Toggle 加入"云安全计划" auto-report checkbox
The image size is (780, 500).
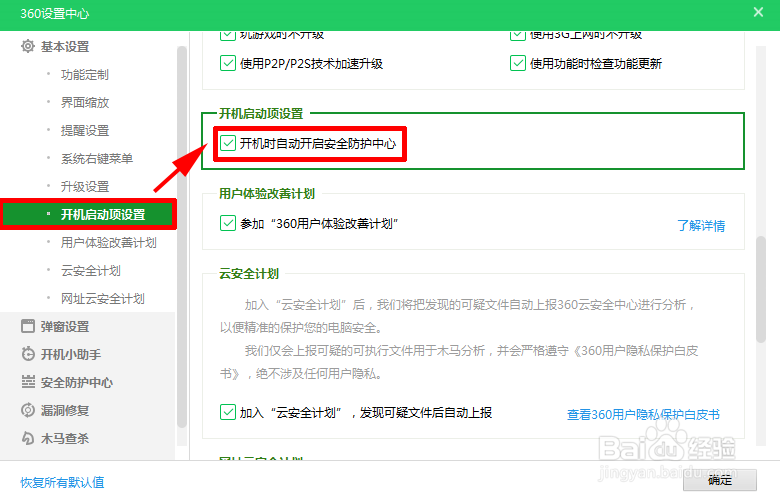(x=227, y=412)
